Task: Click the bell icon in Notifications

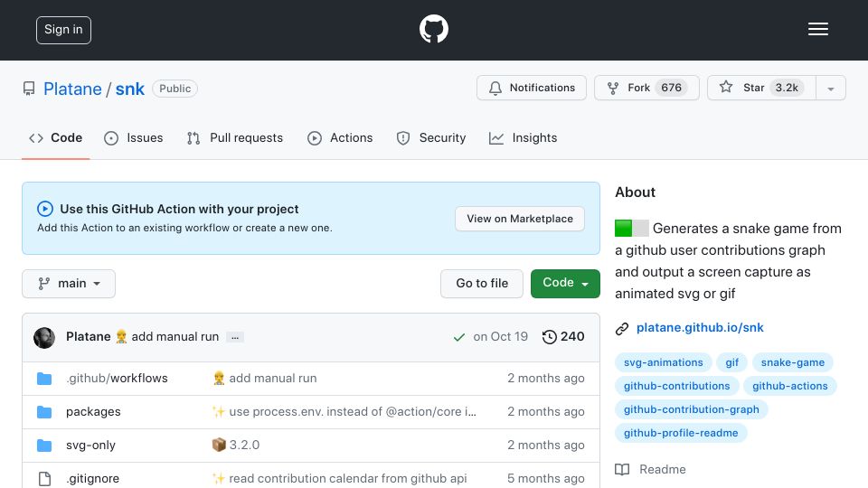Action: click(x=495, y=88)
